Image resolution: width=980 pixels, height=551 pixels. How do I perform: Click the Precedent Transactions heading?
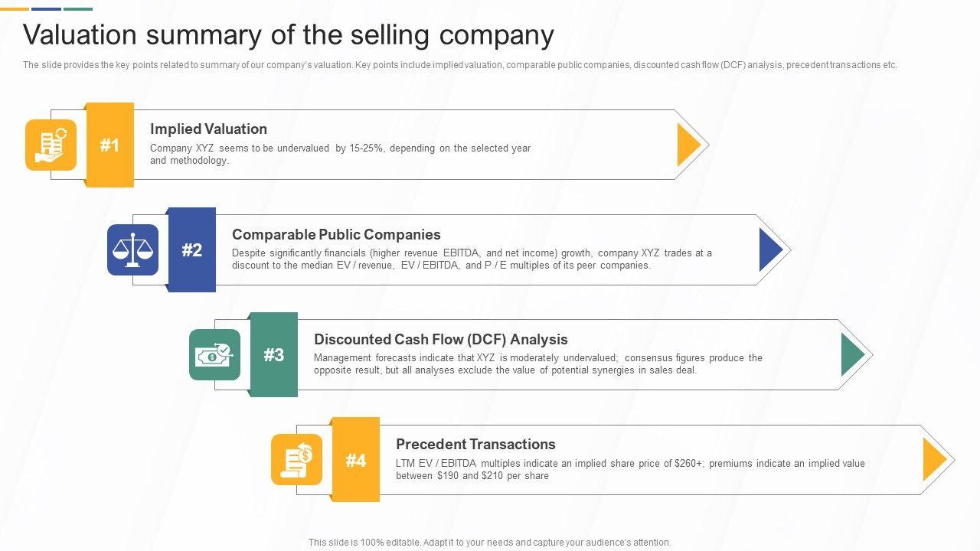tap(475, 444)
